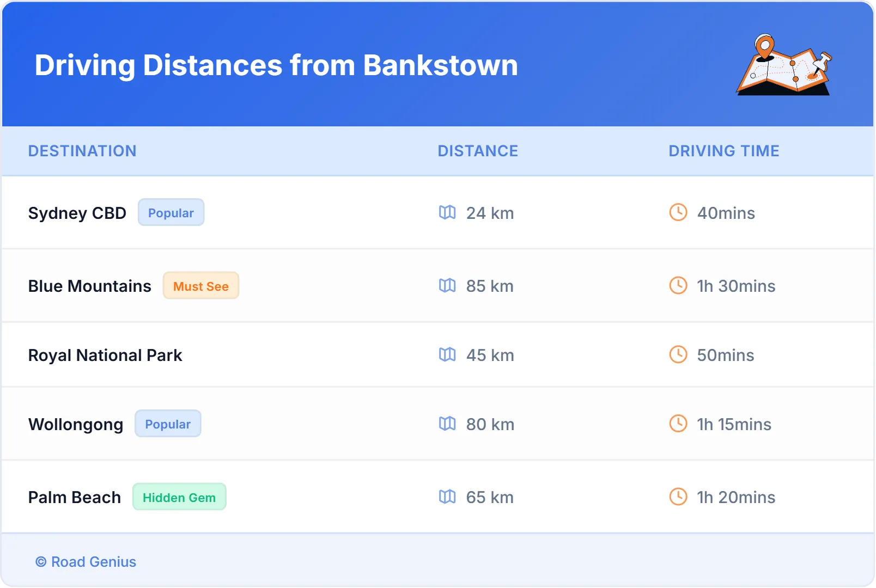Click the 50mins driving time

726,355
